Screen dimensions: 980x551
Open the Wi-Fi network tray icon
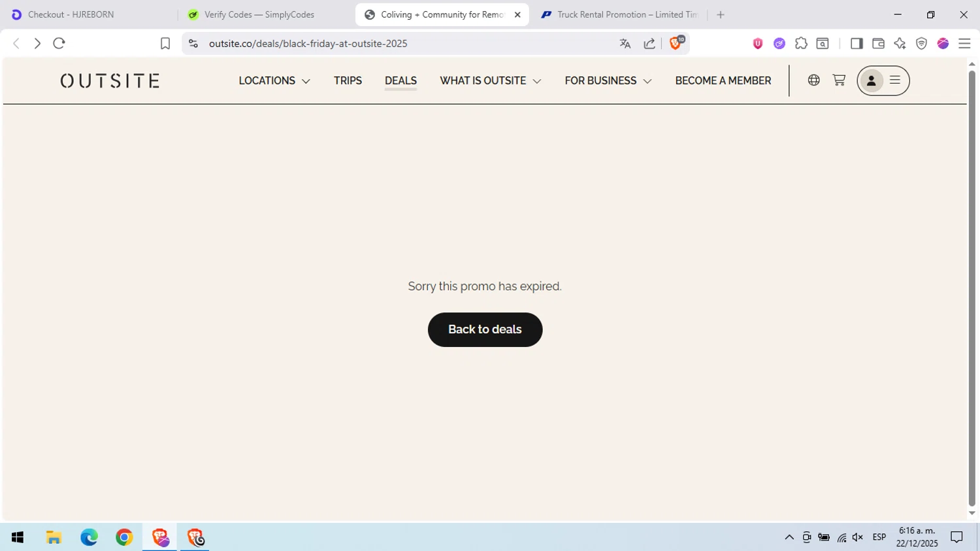coord(841,537)
